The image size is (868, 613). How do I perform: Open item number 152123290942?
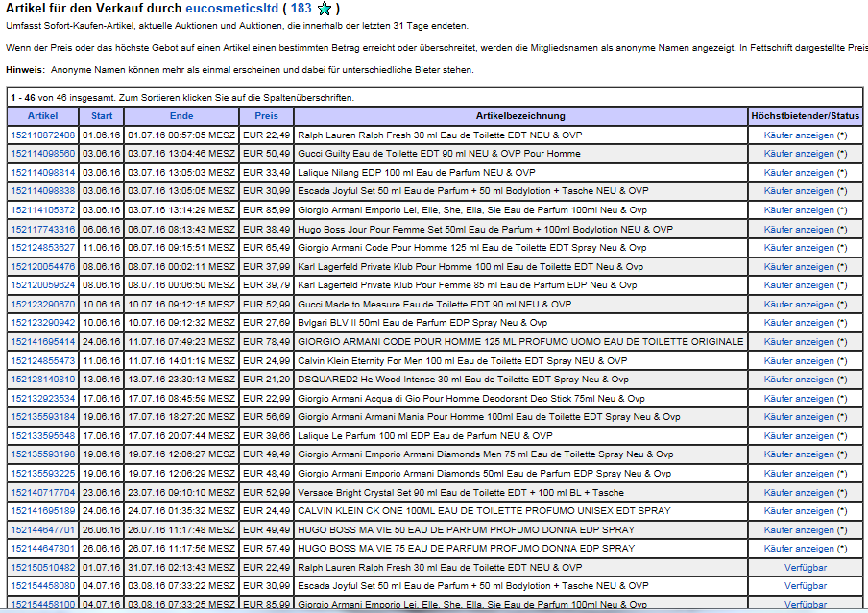point(43,323)
